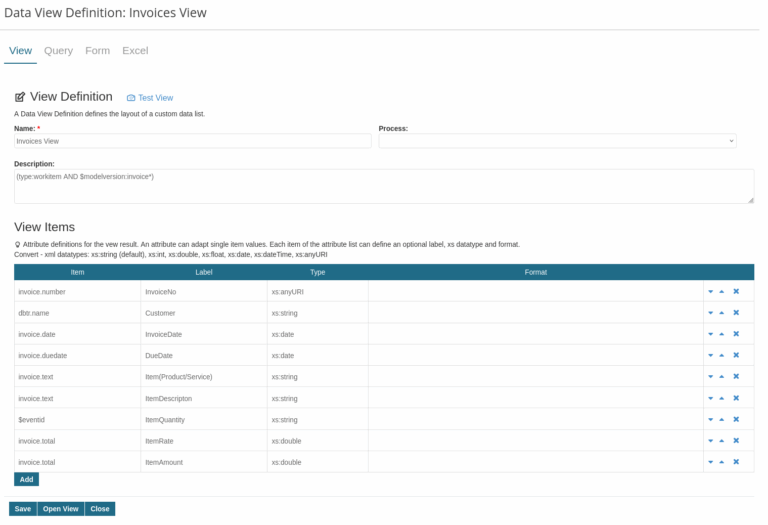
Task: Edit the Customer label field
Action: (x=204, y=313)
